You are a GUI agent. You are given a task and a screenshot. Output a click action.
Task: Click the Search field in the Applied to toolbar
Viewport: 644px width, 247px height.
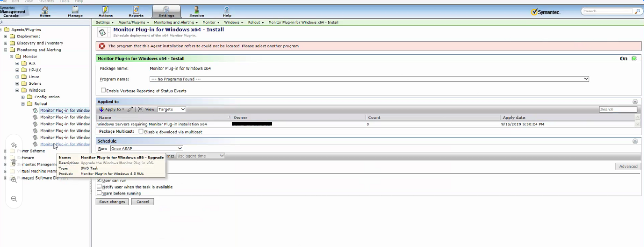pyautogui.click(x=618, y=109)
